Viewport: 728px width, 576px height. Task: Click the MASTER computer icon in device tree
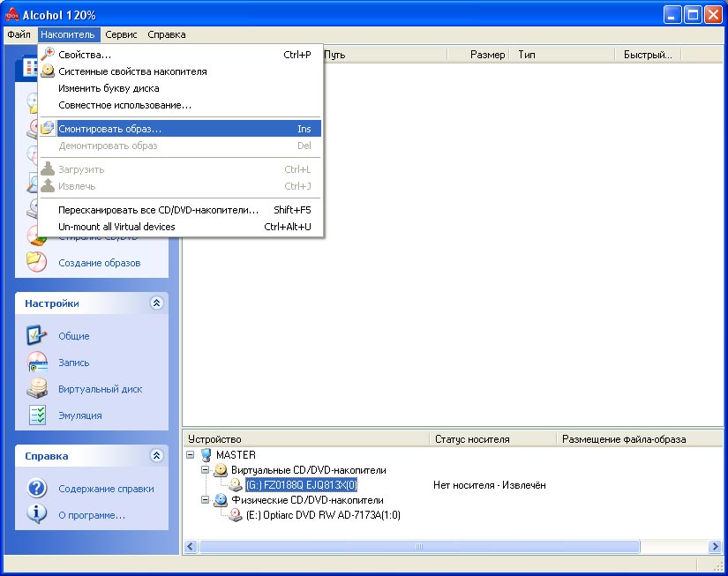coord(206,455)
